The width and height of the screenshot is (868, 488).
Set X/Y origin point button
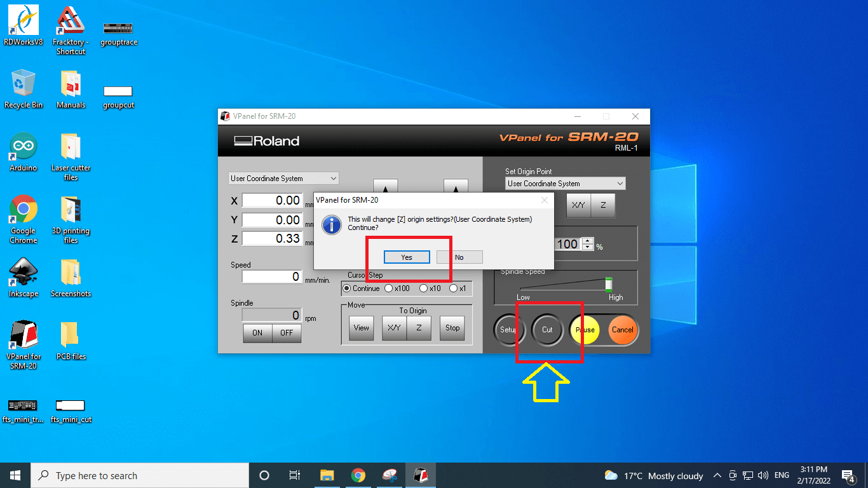(578, 205)
